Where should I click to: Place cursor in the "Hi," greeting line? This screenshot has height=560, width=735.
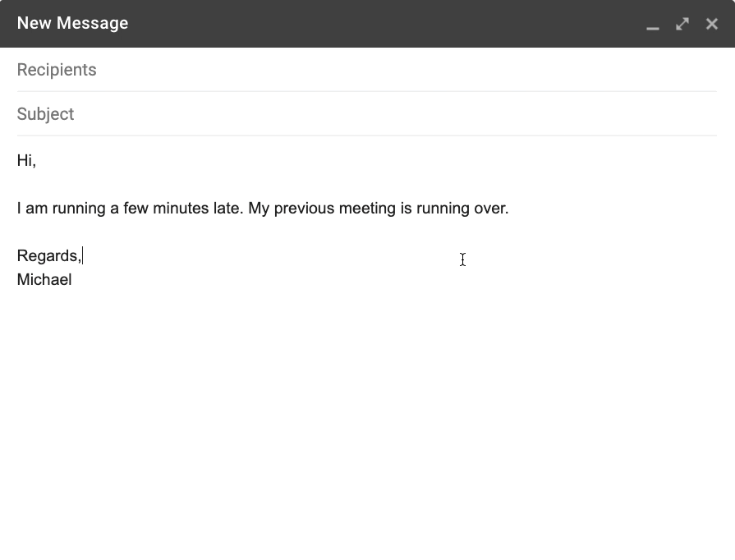click(x=26, y=161)
